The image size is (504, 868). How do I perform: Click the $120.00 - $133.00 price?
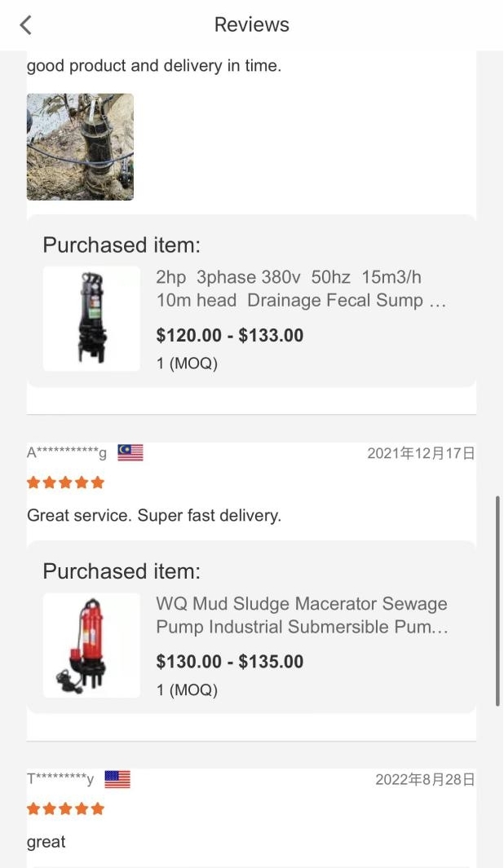point(230,336)
